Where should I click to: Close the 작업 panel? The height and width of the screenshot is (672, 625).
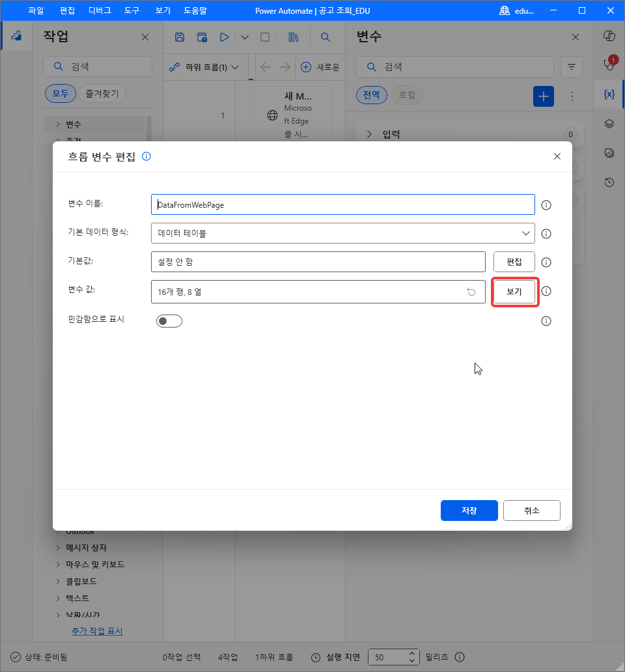point(145,37)
